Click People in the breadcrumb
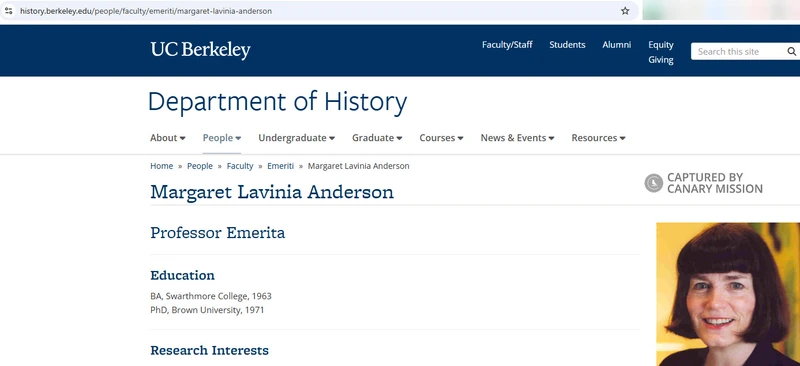This screenshot has height=366, width=800. (x=200, y=166)
